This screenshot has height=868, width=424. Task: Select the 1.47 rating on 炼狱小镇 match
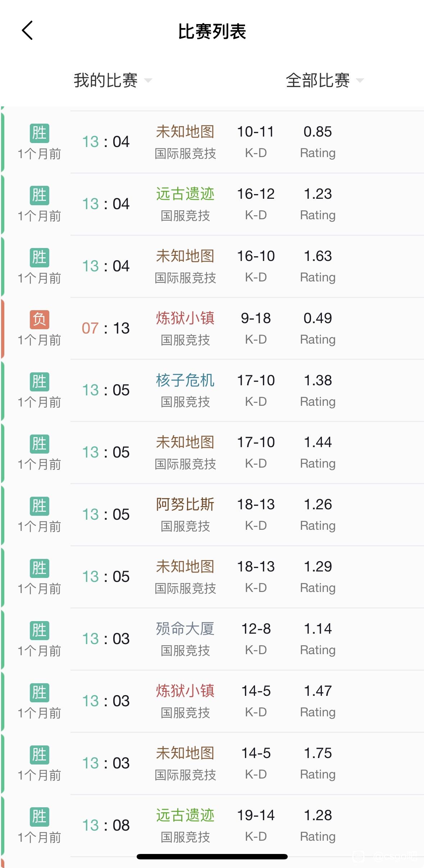(x=318, y=691)
